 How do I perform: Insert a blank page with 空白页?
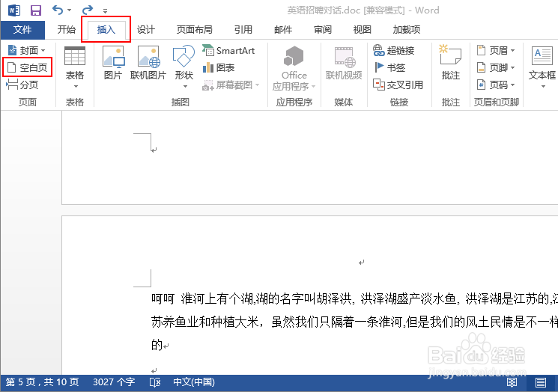[x=28, y=67]
